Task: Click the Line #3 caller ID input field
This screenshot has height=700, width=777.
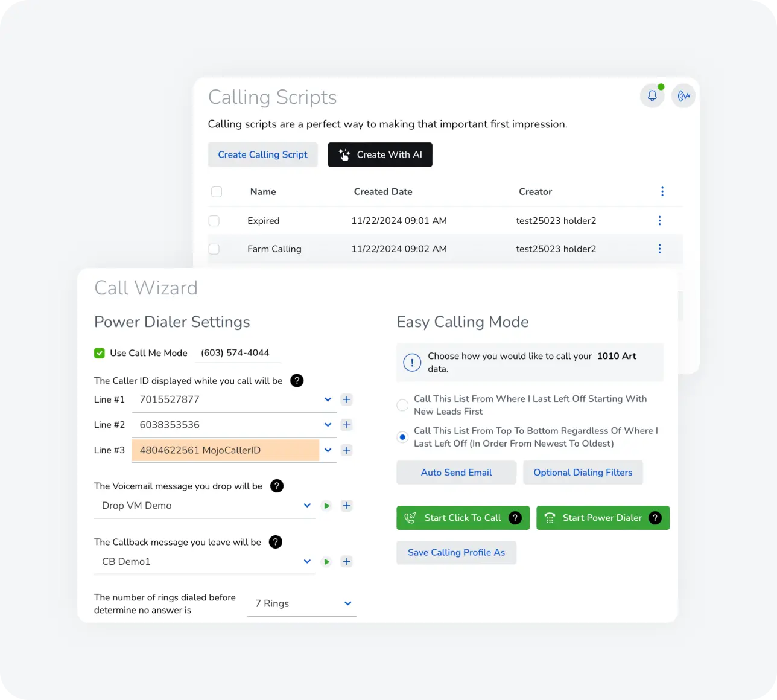Action: pyautogui.click(x=225, y=450)
